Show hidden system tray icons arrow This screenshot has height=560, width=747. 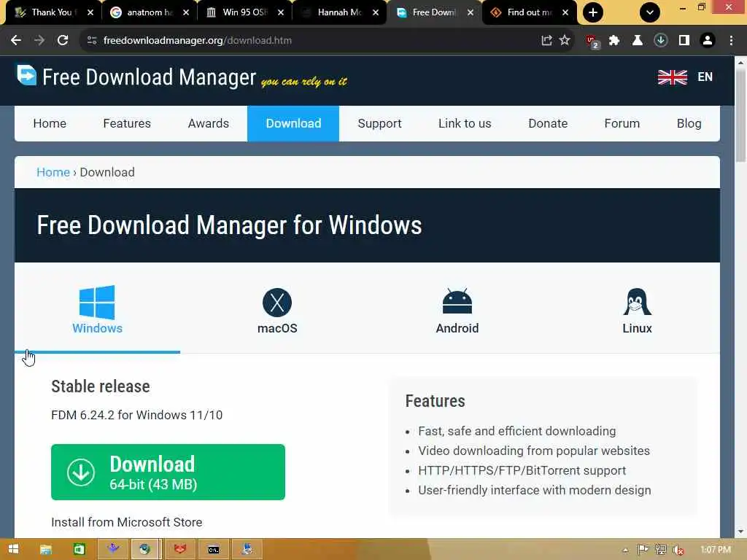click(625, 550)
